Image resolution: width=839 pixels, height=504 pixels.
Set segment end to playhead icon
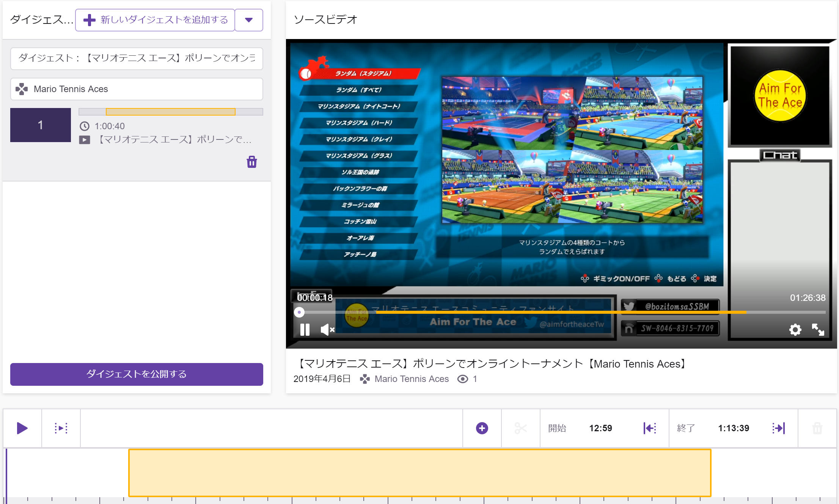[x=779, y=428]
